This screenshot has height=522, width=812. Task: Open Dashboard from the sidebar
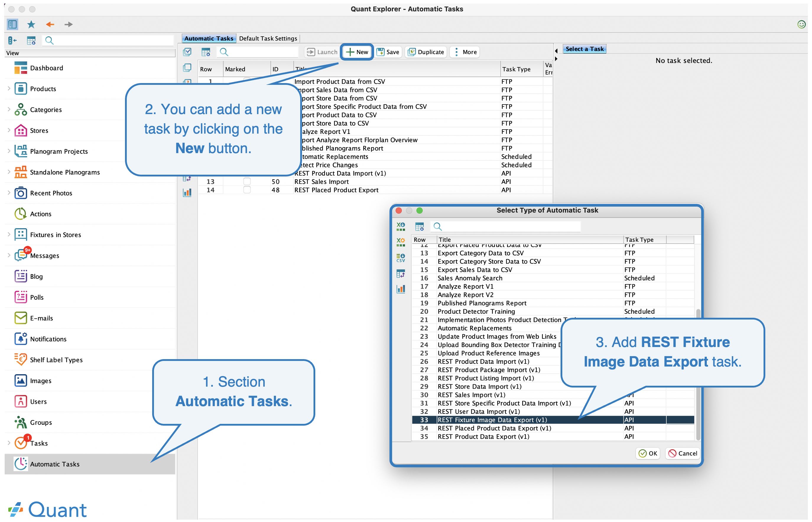point(46,68)
